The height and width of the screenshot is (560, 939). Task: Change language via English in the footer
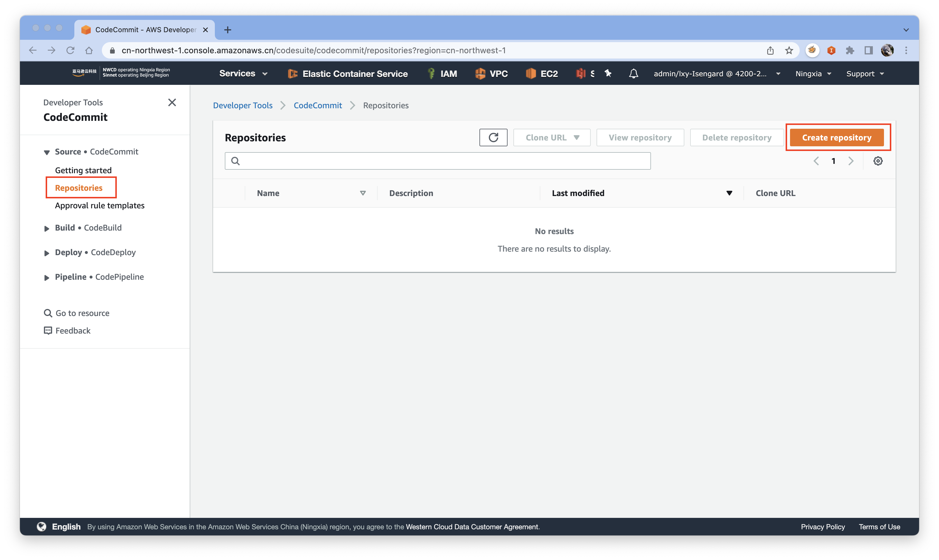(59, 526)
